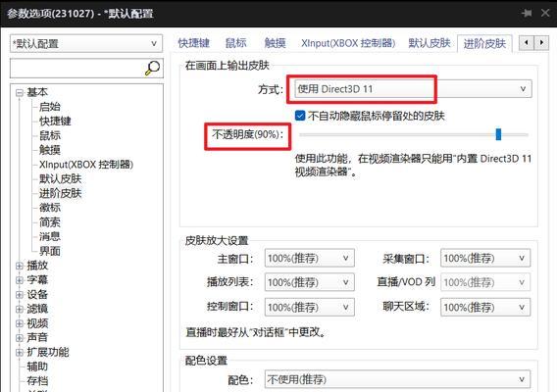Click the settings search input field
The image size is (557, 392).
coord(77,69)
